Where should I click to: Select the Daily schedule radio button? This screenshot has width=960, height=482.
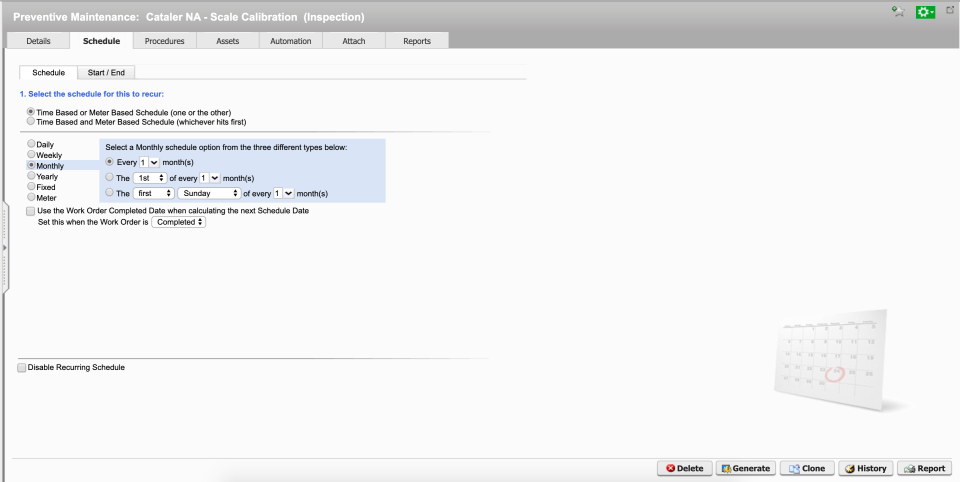click(31, 144)
